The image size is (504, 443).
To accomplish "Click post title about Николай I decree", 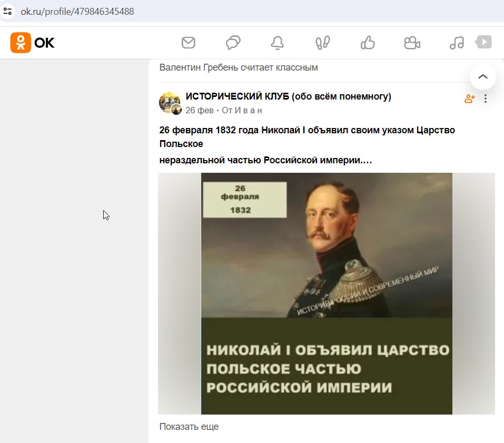I will click(307, 136).
